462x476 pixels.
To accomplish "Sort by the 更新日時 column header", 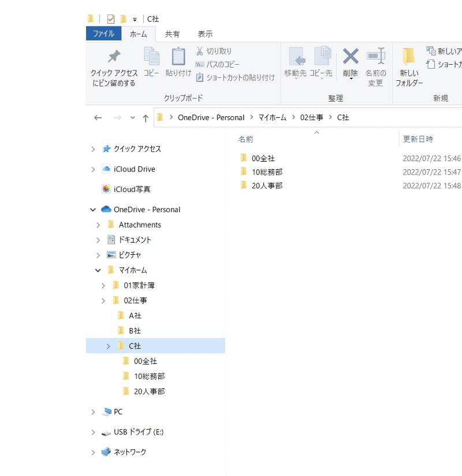I will click(x=418, y=139).
